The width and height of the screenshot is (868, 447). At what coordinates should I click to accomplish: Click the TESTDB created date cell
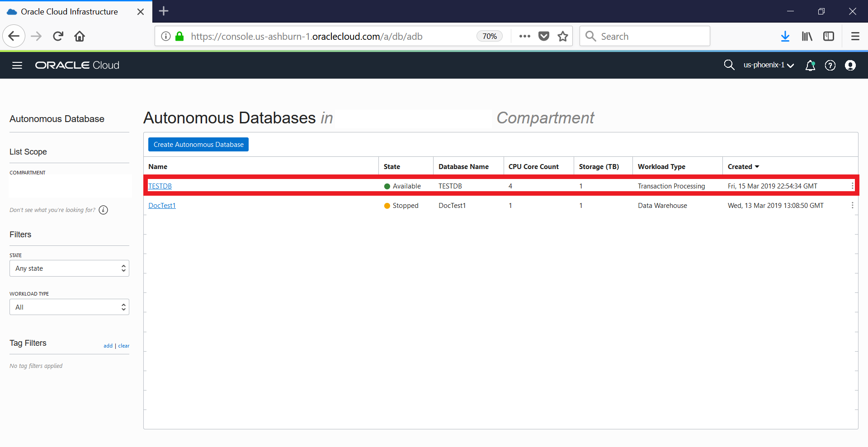[x=773, y=186]
